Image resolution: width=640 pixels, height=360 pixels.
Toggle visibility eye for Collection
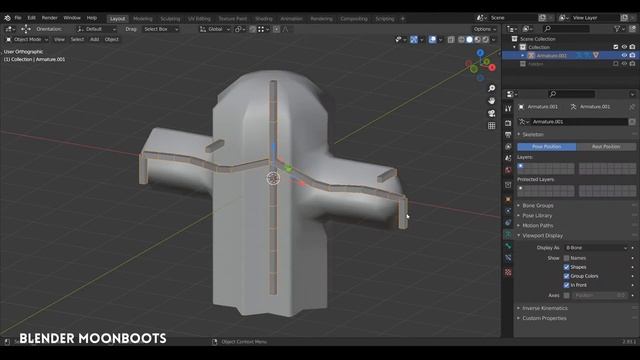point(624,47)
